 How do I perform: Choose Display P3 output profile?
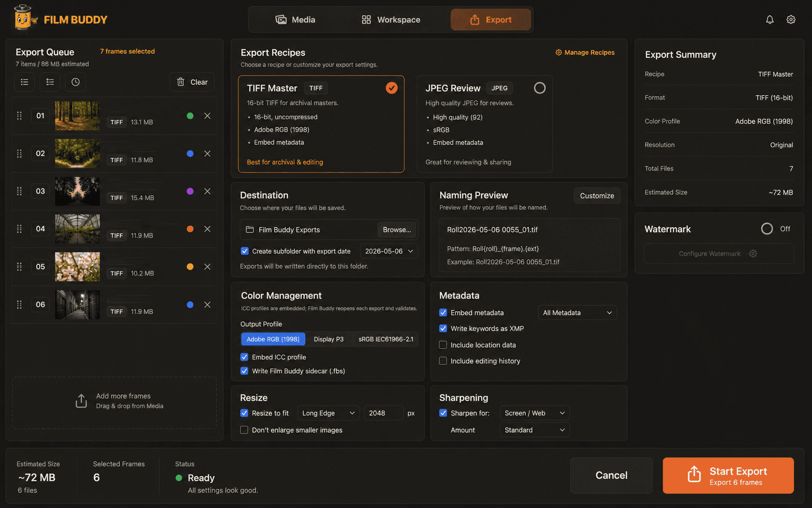pos(329,339)
